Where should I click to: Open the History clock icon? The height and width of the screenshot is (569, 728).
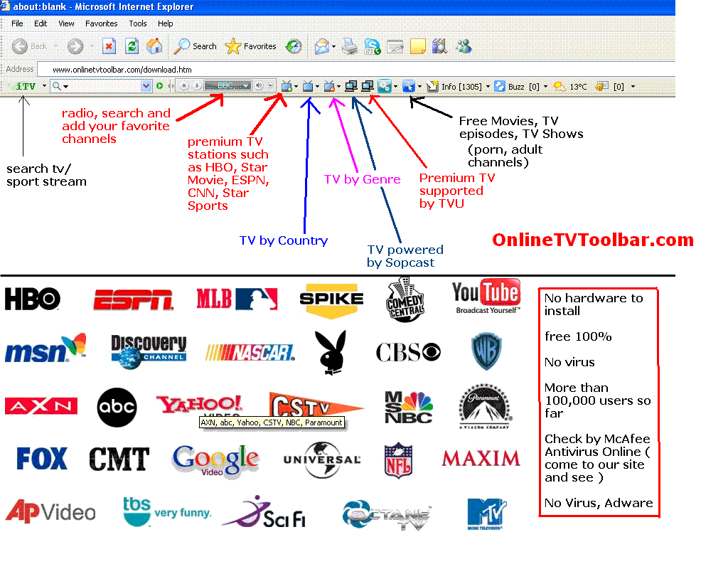294,46
